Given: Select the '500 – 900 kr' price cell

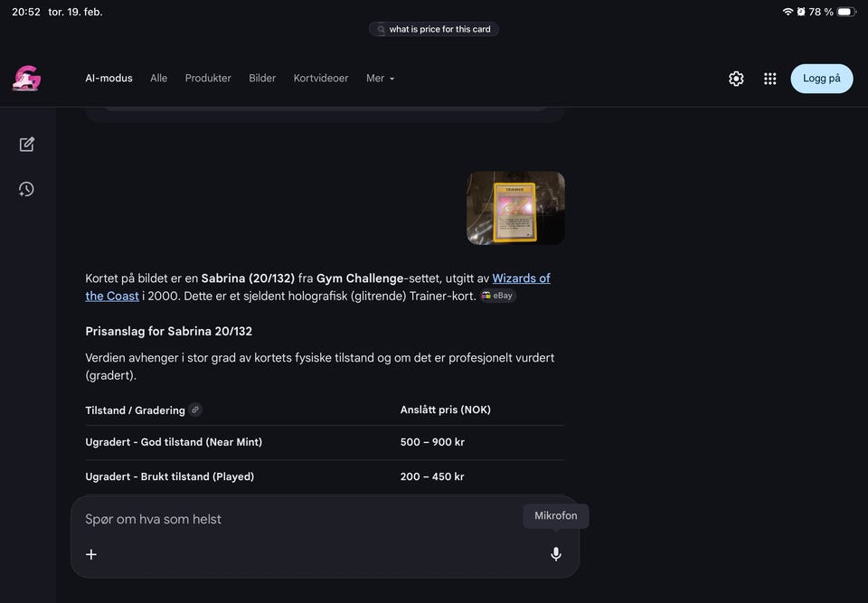Looking at the screenshot, I should point(432,442).
